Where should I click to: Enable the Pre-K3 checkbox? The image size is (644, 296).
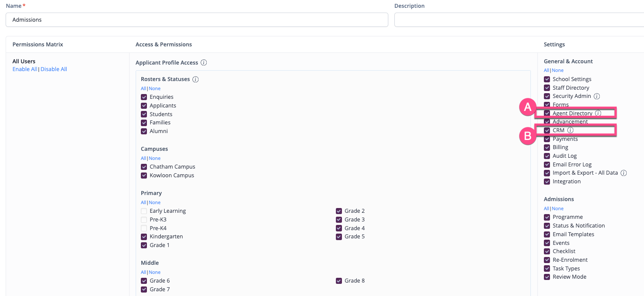[144, 220]
